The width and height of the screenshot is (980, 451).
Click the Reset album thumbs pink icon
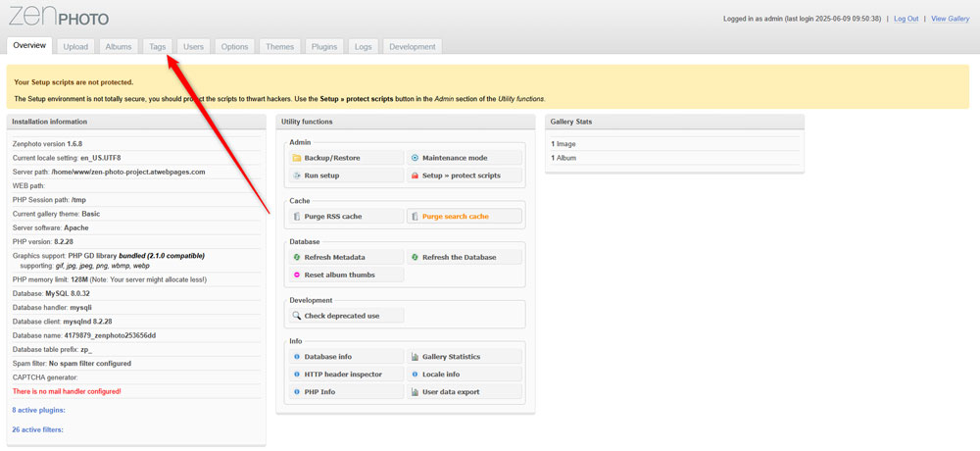click(x=297, y=275)
